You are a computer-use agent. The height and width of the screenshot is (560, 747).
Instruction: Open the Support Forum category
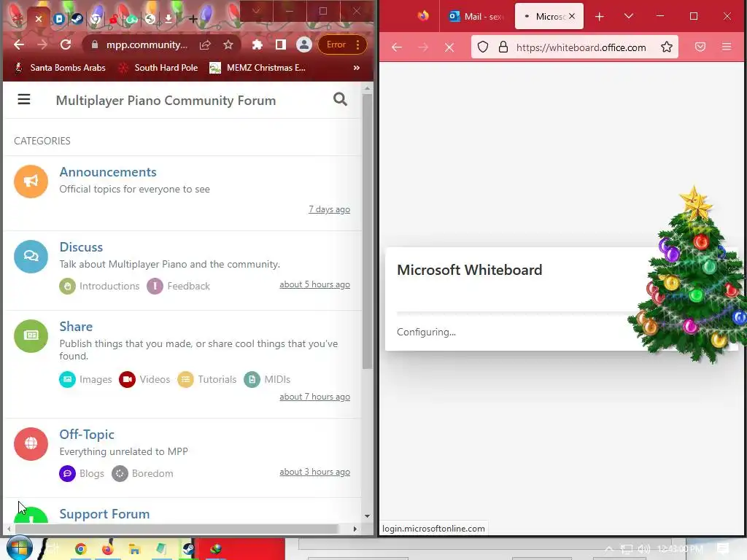pyautogui.click(x=104, y=514)
